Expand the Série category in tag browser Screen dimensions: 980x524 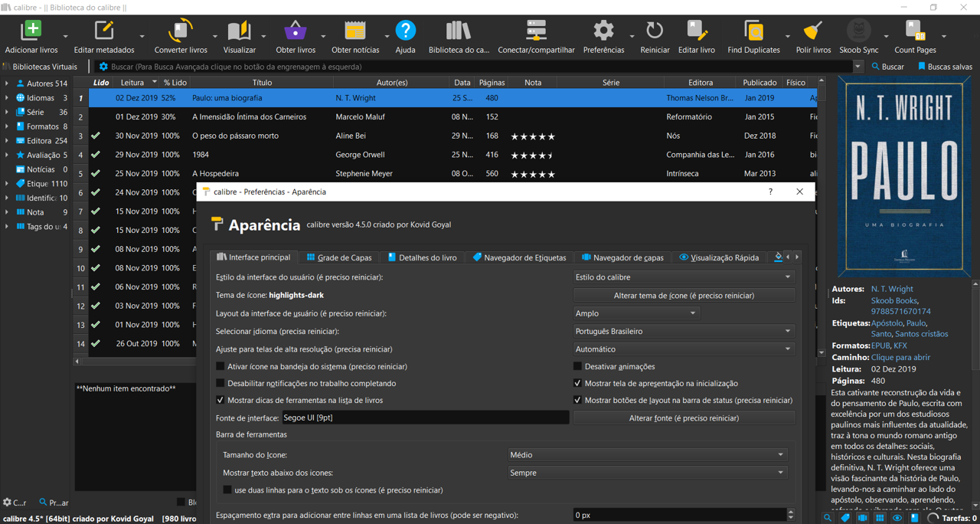[7, 112]
